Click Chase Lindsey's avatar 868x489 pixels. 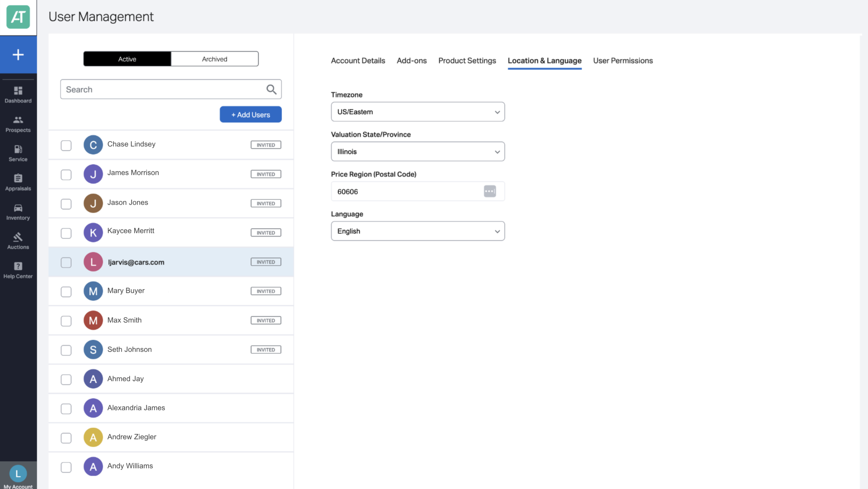coord(93,145)
